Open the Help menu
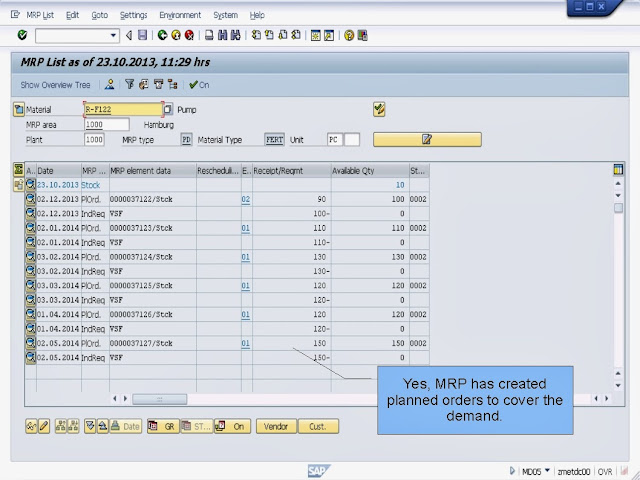640x480 pixels. tap(257, 15)
